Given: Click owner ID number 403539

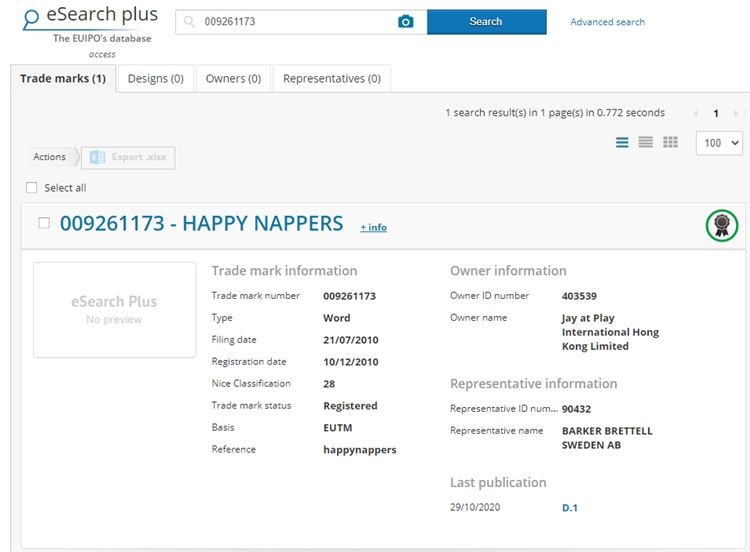Looking at the screenshot, I should pyautogui.click(x=579, y=296).
